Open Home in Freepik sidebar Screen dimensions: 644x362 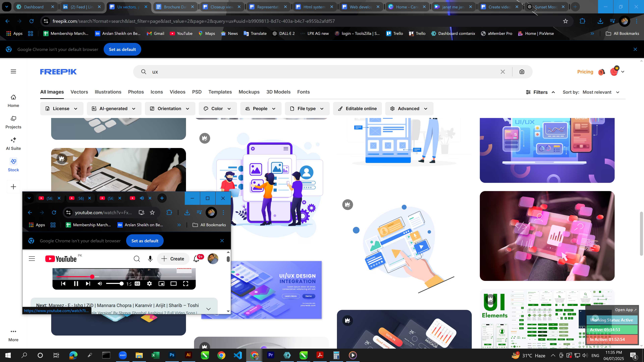tap(13, 101)
